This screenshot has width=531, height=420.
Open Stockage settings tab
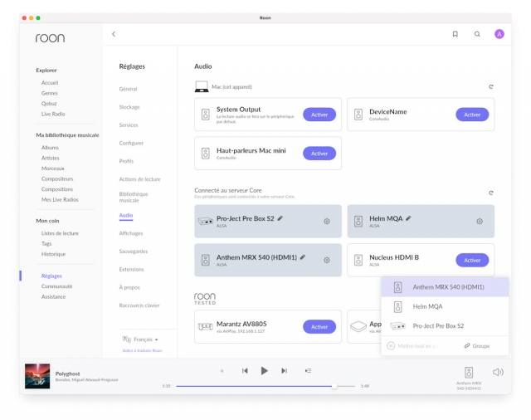point(129,107)
